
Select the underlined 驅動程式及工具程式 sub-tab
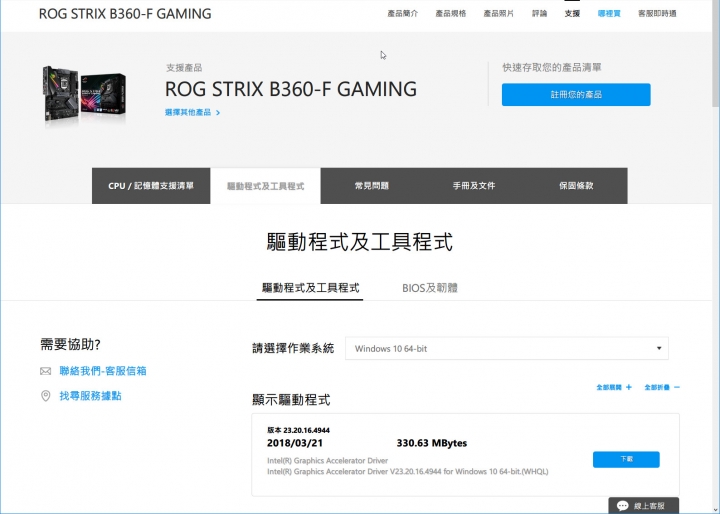310,288
